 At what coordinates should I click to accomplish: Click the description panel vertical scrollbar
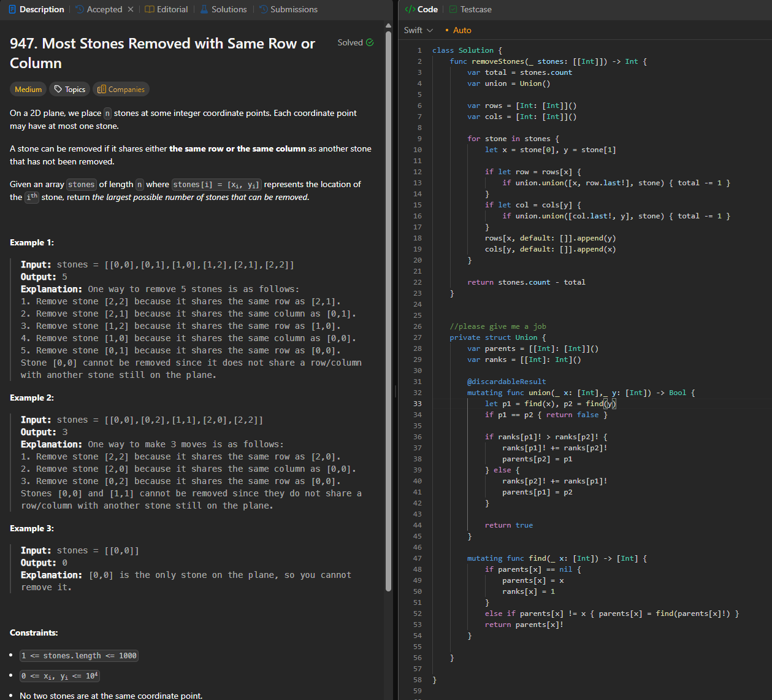[x=388, y=307]
